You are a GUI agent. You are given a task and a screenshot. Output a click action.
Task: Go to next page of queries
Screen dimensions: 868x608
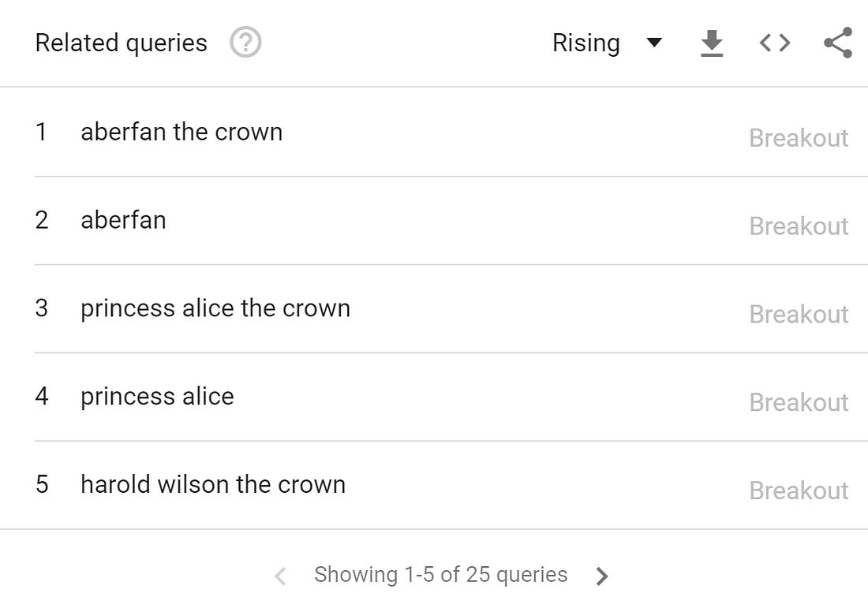point(602,576)
